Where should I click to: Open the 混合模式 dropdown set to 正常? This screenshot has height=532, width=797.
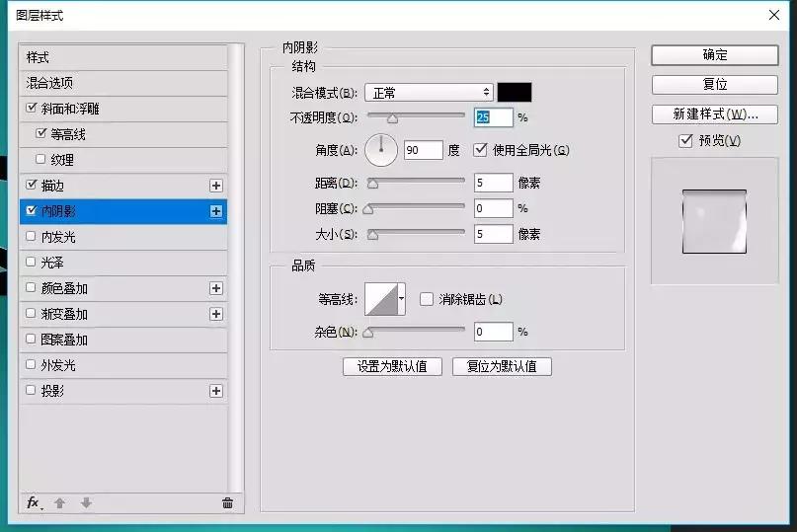(x=429, y=93)
